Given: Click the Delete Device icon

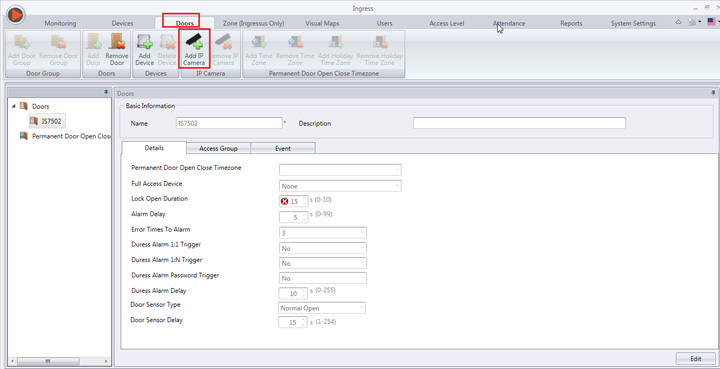Looking at the screenshot, I should [167, 42].
